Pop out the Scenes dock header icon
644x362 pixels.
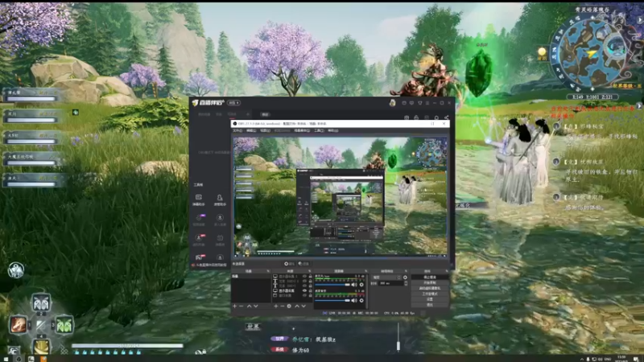pyautogui.click(x=268, y=271)
